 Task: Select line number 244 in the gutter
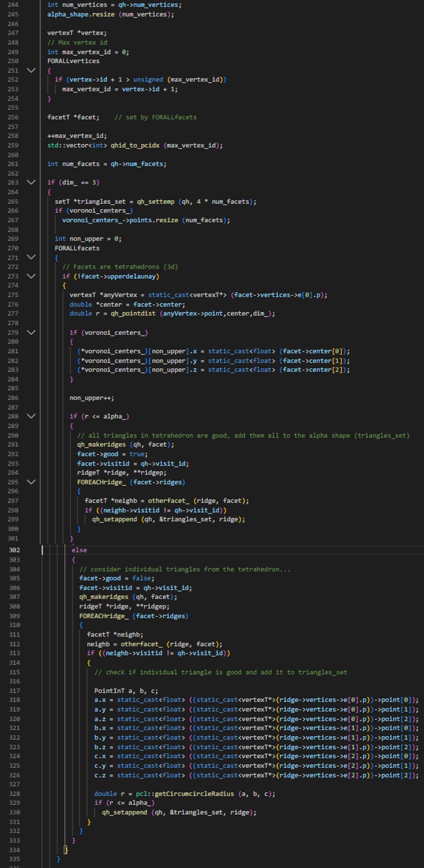(x=13, y=5)
